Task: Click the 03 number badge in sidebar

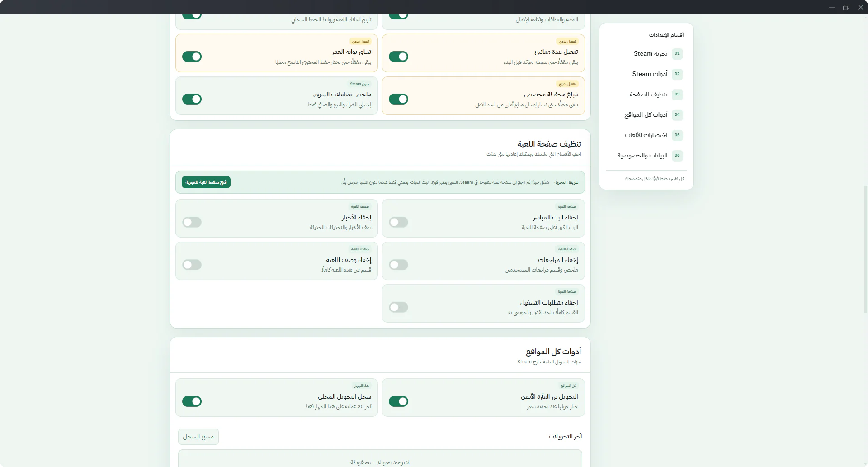Action: coord(677,94)
